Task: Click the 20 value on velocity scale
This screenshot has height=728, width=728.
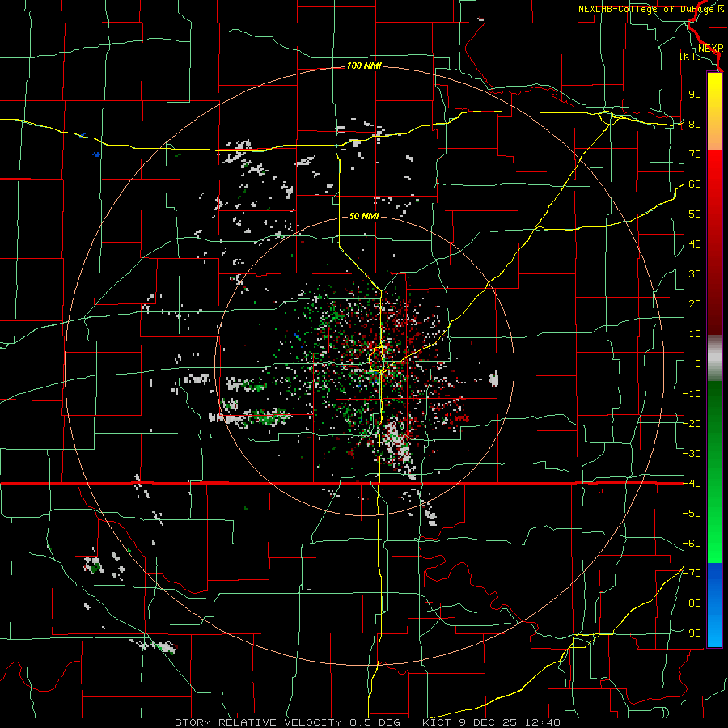Action: tap(695, 303)
